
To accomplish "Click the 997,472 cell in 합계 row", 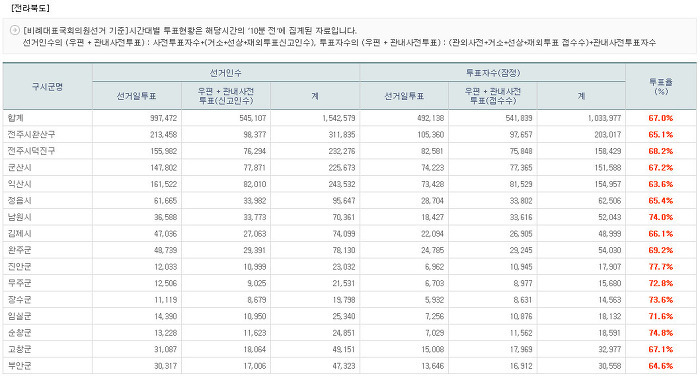I will click(163, 118).
